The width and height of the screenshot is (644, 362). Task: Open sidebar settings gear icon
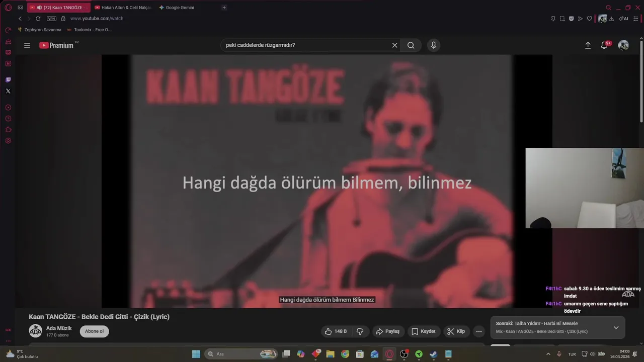[8, 141]
